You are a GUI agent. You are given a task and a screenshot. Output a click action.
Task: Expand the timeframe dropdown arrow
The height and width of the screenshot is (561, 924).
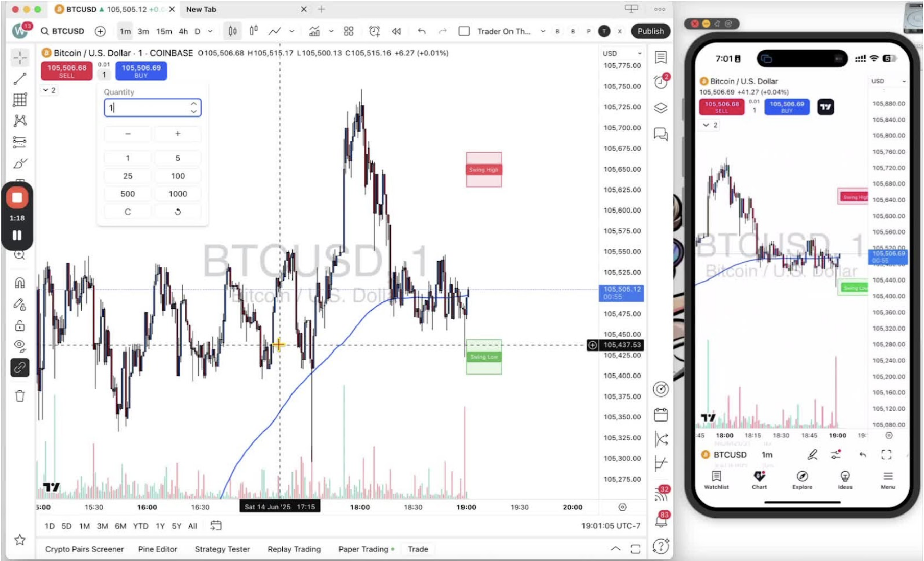(210, 31)
